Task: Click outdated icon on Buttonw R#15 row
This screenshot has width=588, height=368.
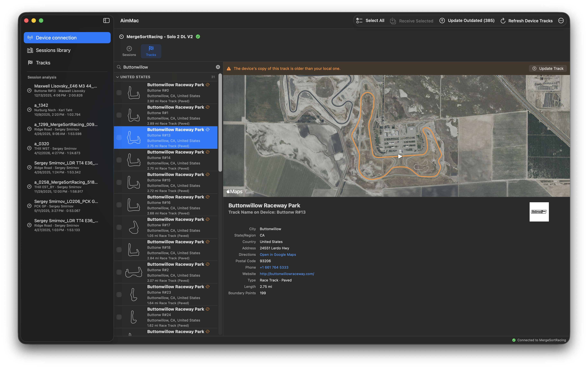Action: [208, 174]
